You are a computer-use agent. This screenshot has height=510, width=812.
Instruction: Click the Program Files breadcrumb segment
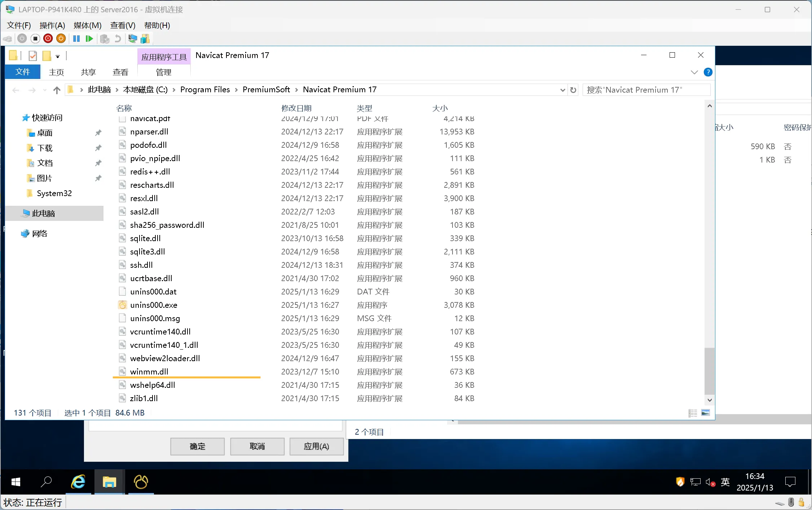205,89
